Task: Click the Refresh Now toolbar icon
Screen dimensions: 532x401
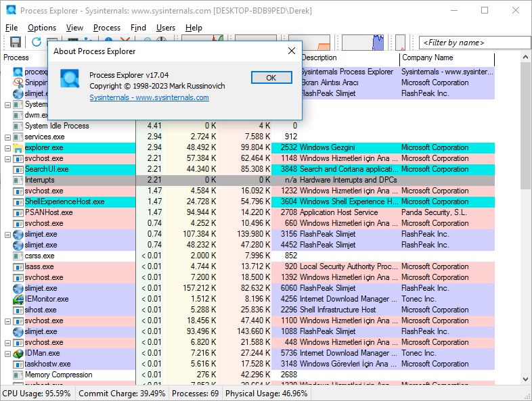Action: point(37,42)
